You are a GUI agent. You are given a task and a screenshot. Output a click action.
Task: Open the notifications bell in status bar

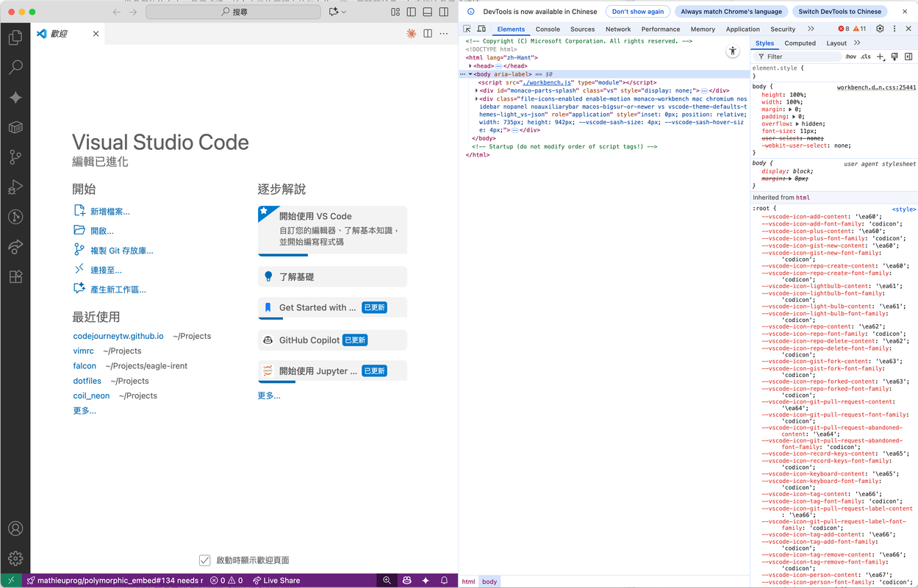(x=444, y=581)
